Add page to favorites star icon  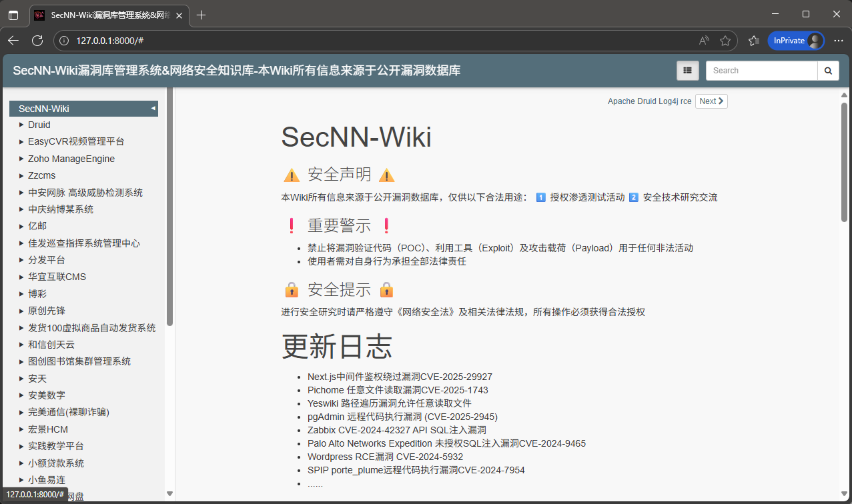pos(725,41)
